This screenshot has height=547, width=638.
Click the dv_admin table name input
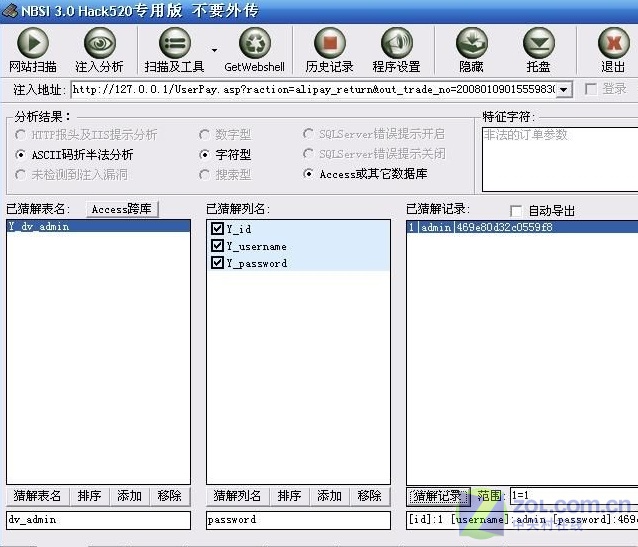[98, 520]
